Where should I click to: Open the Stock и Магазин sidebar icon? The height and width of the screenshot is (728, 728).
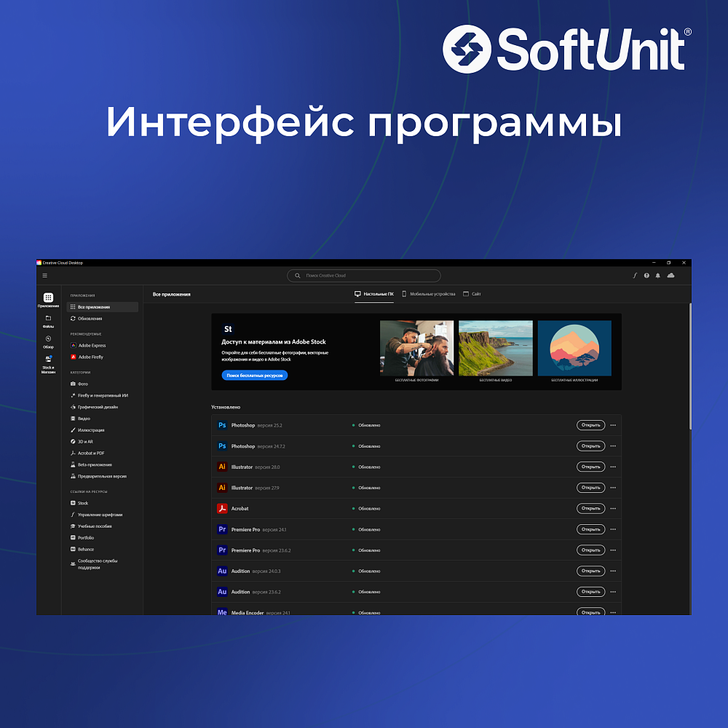(48, 365)
